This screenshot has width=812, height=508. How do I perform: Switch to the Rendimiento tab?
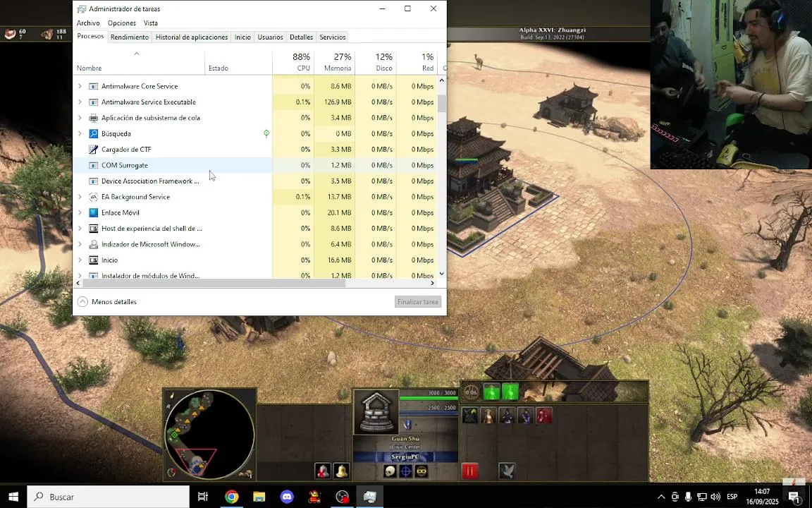(130, 37)
